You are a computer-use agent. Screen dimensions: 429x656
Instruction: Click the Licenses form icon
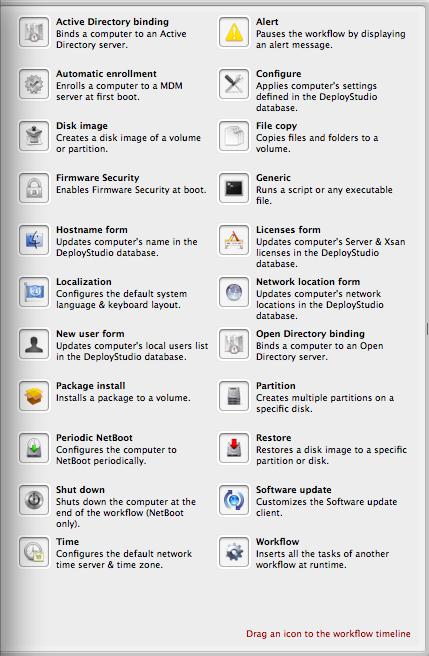[234, 240]
